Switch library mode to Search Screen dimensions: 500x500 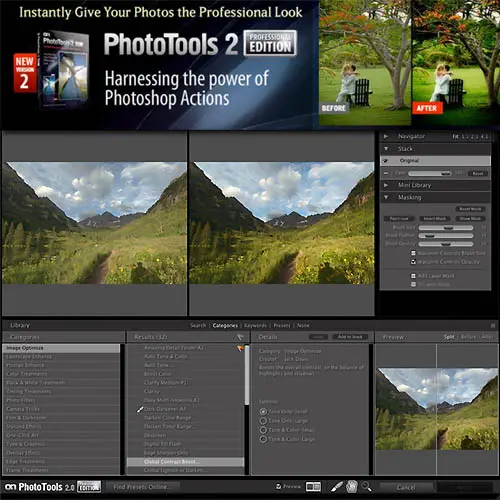pos(198,325)
